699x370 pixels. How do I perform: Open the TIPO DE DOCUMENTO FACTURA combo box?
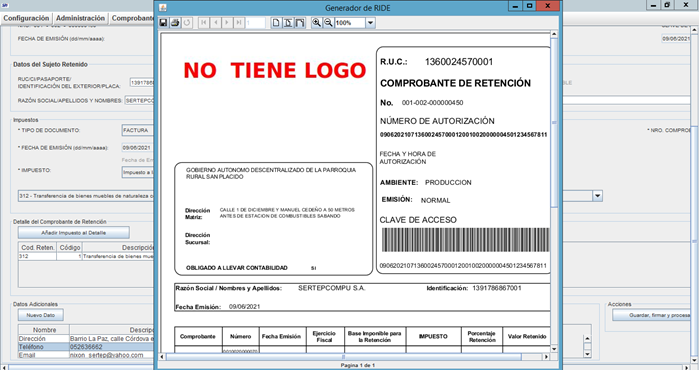click(137, 130)
